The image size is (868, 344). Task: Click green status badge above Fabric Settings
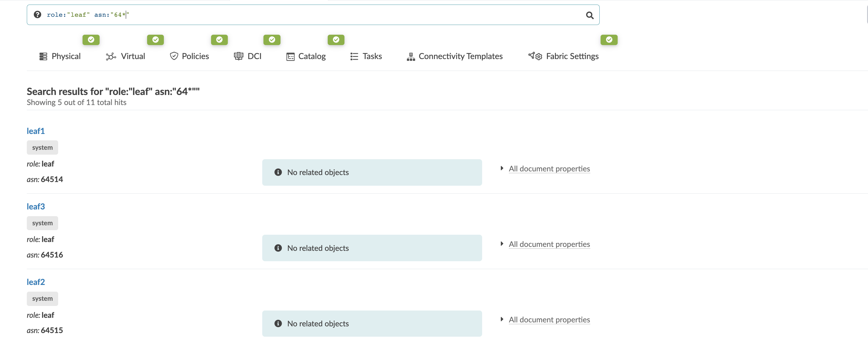609,40
